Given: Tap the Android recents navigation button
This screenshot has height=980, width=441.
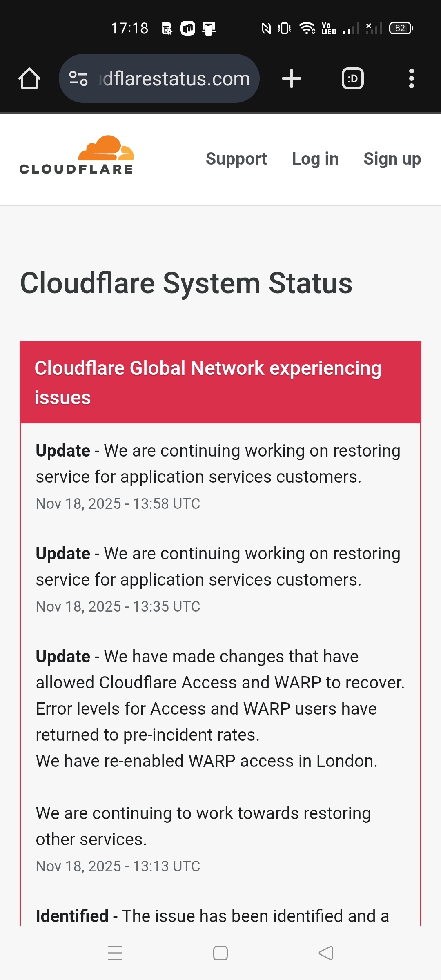Looking at the screenshot, I should (115, 953).
